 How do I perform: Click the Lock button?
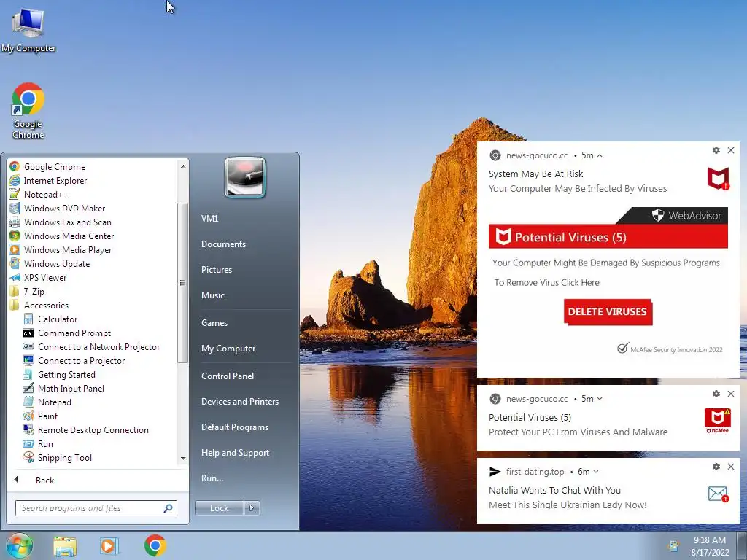coord(219,508)
